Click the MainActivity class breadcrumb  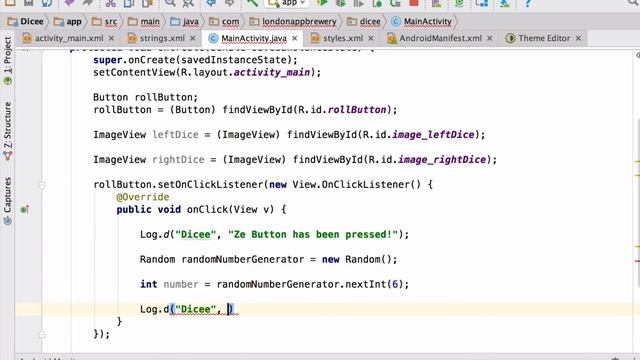[x=422, y=22]
